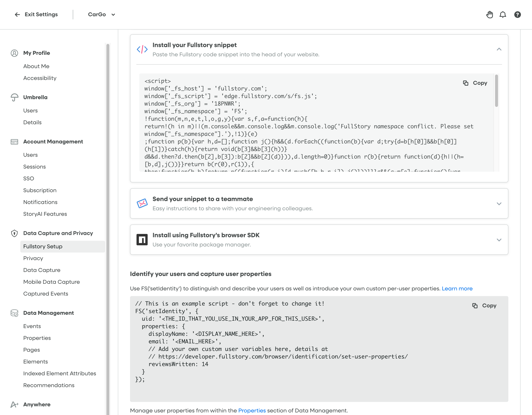
Task: Open the hand-shaped icon in the top bar
Action: click(x=490, y=15)
